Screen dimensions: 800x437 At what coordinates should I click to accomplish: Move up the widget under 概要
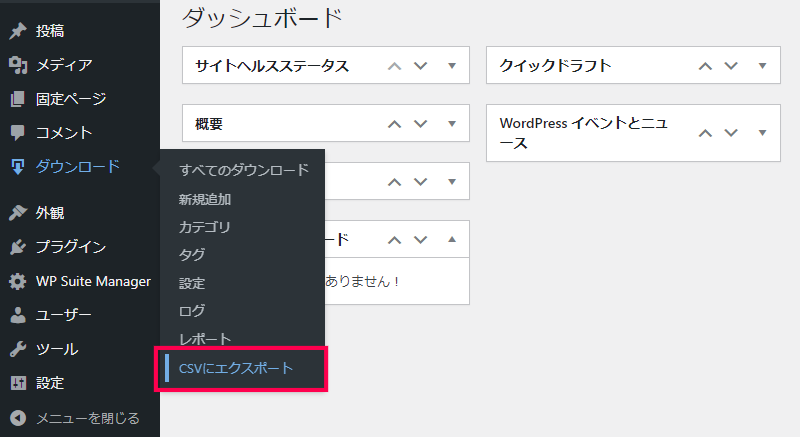(394, 182)
